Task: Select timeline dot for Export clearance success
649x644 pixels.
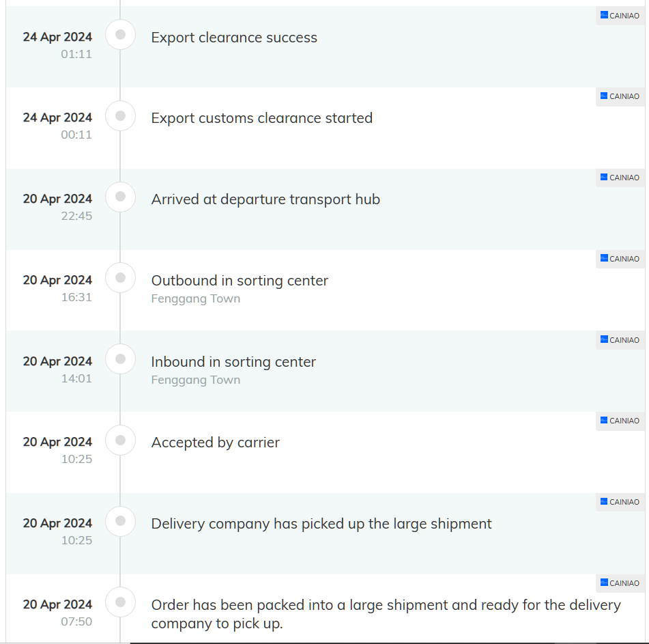Action: (x=121, y=35)
